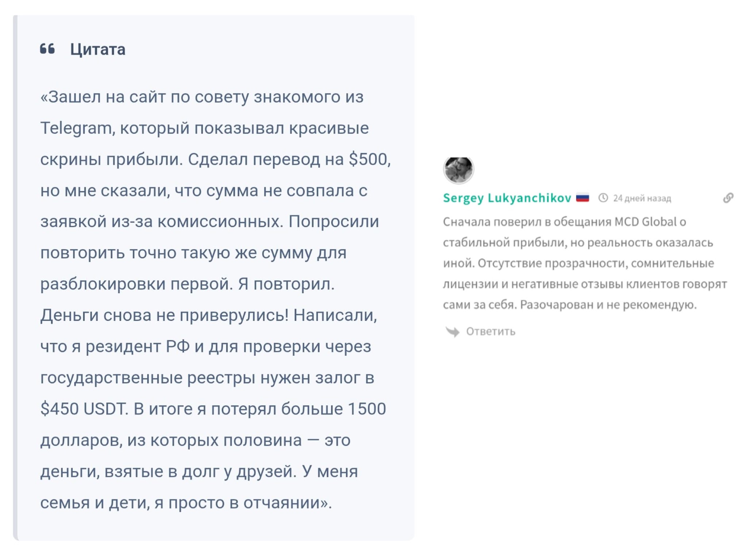Click the 1500 figure in the quote
Screen dimensions: 747x560
point(367,409)
